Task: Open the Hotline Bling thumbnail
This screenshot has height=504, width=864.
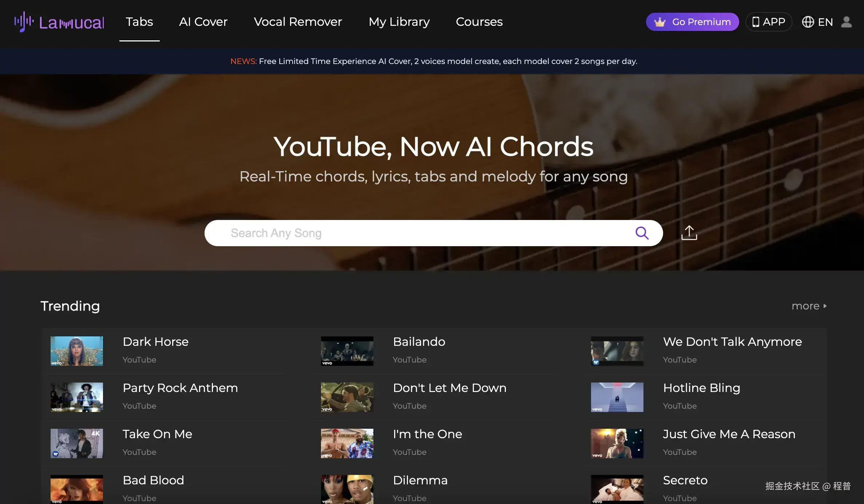Action: (617, 397)
